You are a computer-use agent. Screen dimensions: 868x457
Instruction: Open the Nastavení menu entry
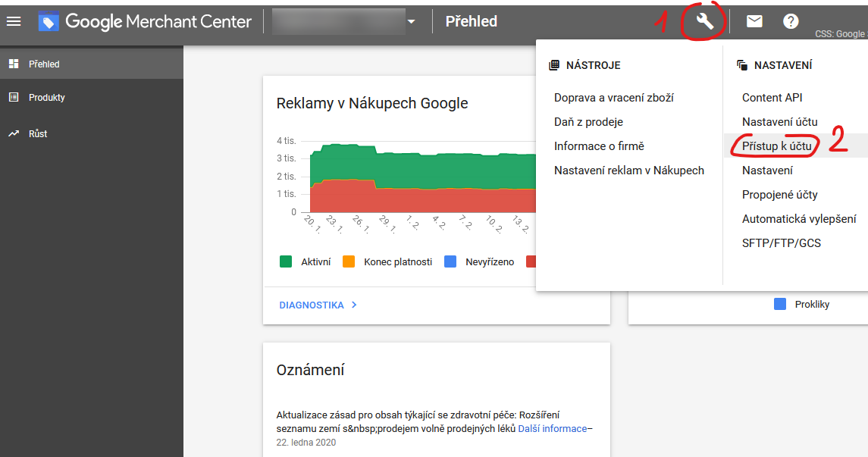pyautogui.click(x=767, y=171)
